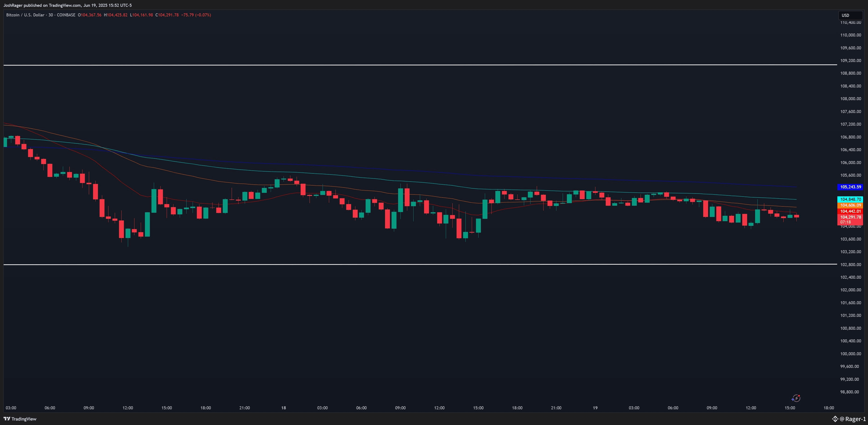Click the 108,000.00 price axis label
This screenshot has height=425, width=868.
point(850,99)
